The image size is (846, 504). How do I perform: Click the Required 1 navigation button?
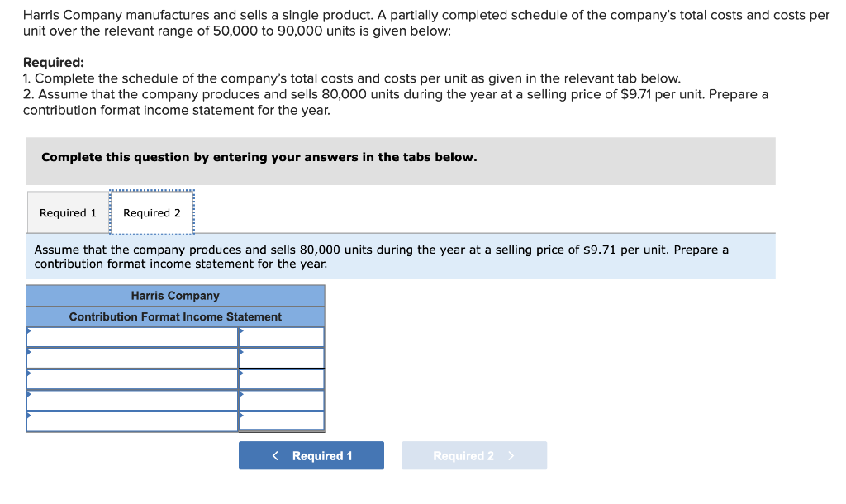(311, 455)
